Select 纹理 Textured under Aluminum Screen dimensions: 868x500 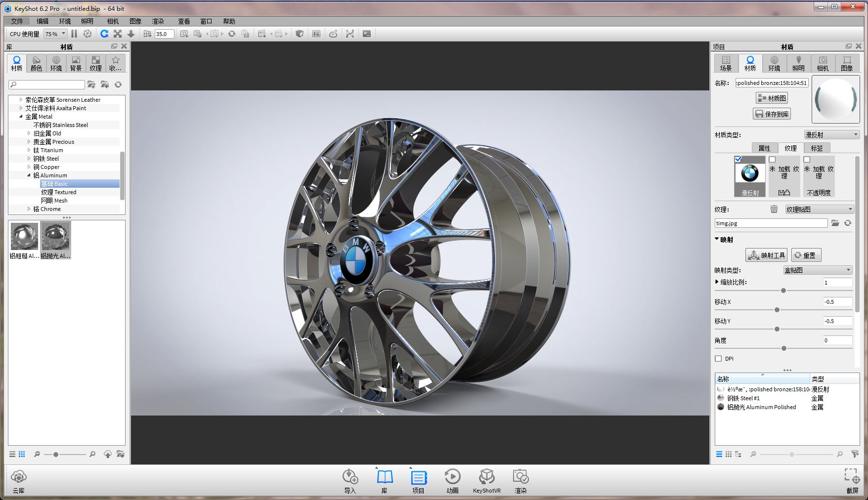click(59, 192)
